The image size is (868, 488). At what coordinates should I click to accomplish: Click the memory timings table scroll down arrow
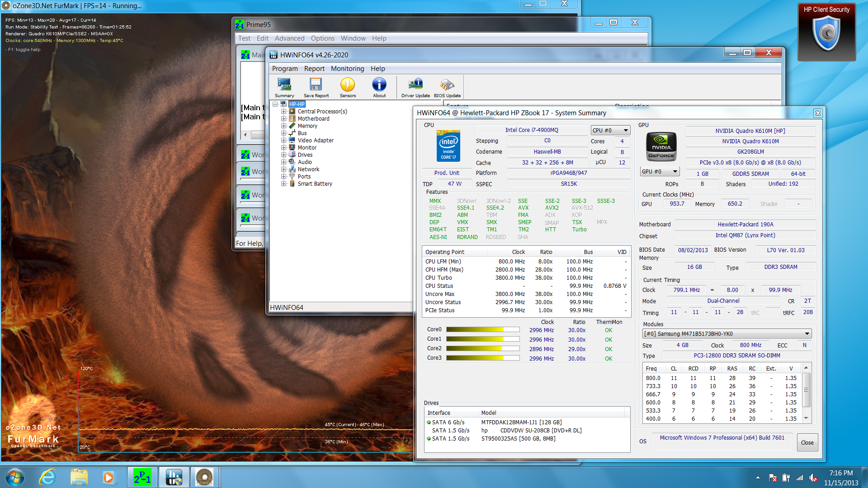point(806,418)
